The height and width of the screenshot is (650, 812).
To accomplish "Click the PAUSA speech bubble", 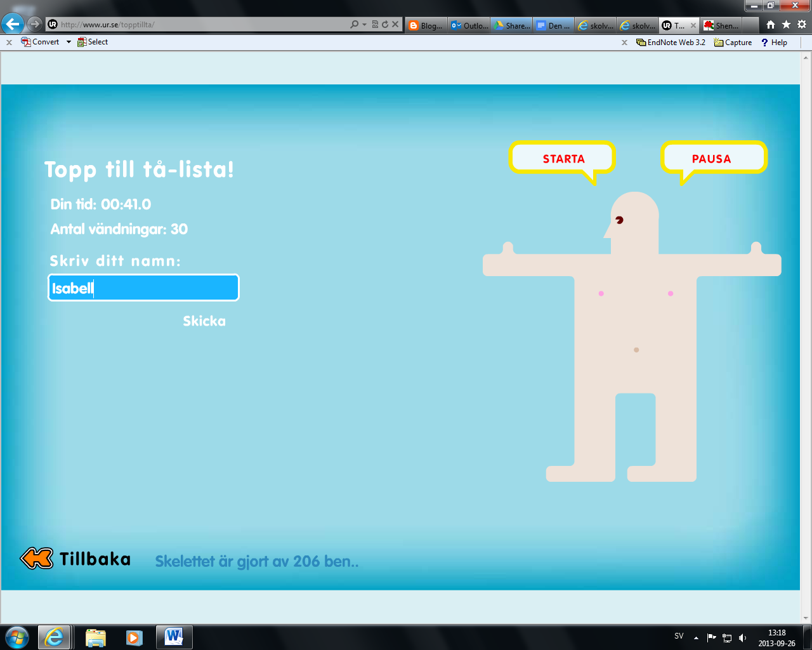I will point(714,159).
